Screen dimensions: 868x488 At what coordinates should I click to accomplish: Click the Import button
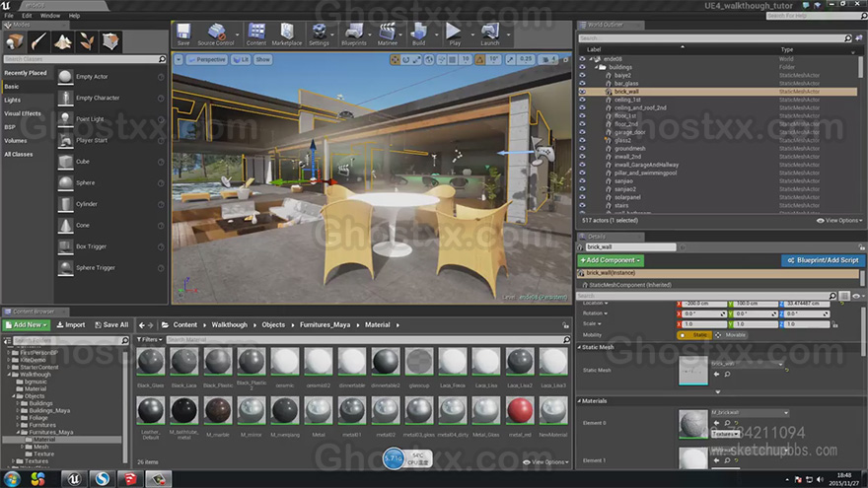[x=71, y=325]
